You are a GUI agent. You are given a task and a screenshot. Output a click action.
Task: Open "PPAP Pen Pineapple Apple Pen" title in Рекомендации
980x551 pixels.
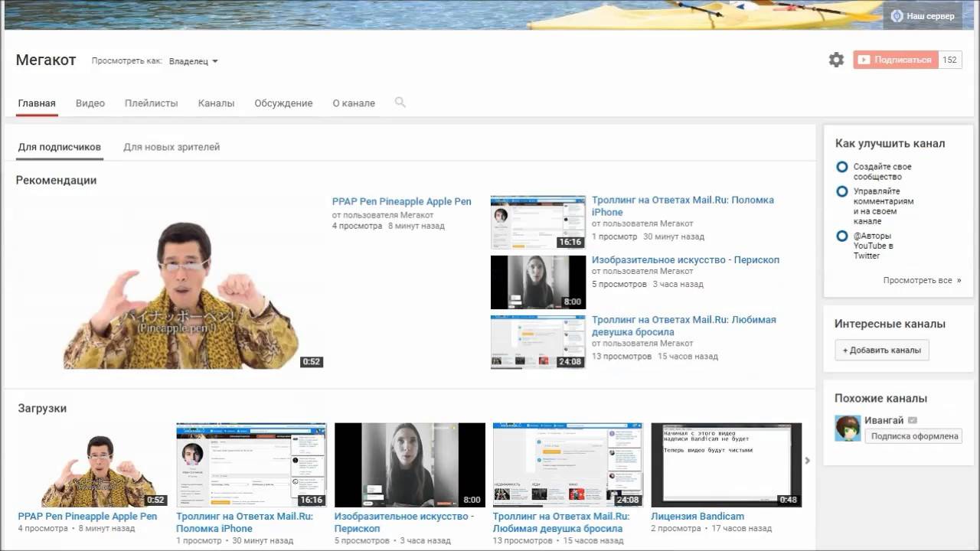pos(402,201)
